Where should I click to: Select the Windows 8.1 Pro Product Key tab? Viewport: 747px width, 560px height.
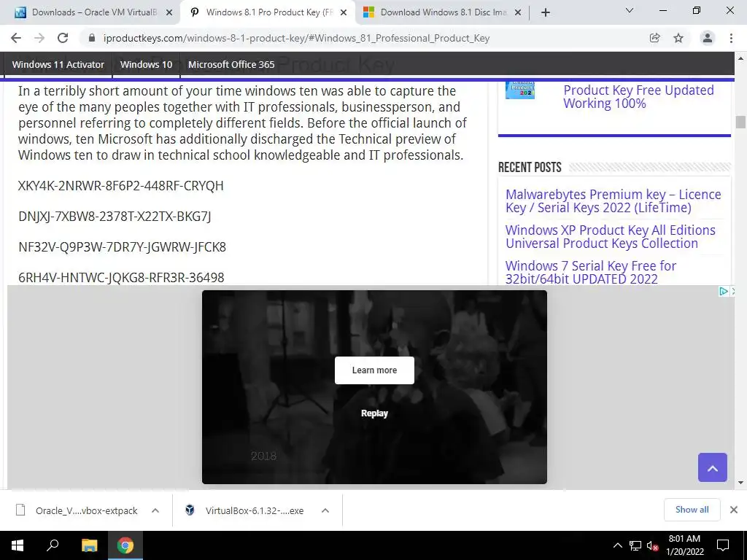(x=267, y=12)
